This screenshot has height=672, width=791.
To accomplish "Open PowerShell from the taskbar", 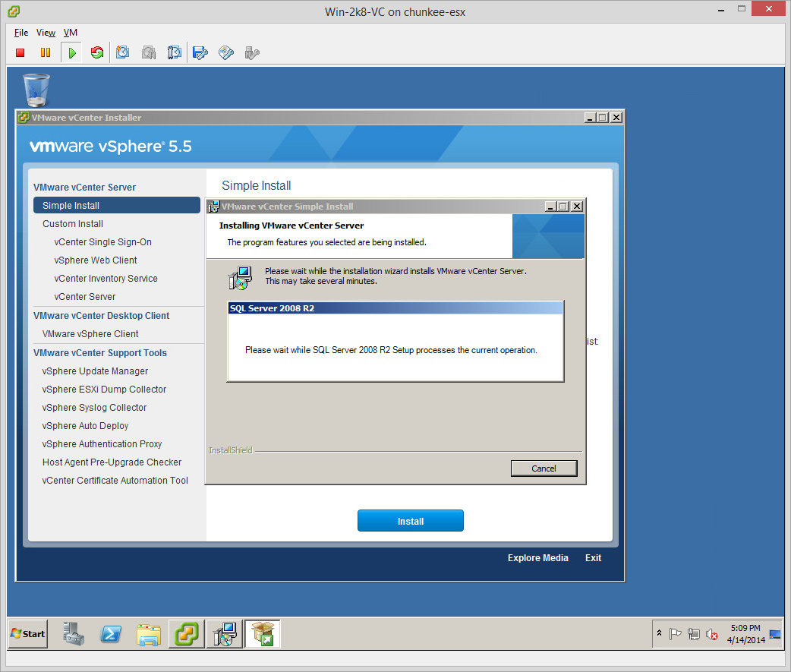I will (x=111, y=633).
